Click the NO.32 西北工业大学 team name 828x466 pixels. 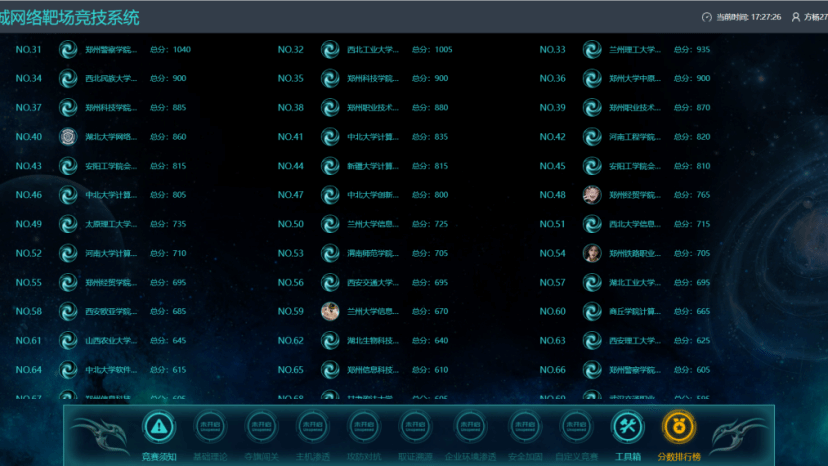click(x=373, y=50)
